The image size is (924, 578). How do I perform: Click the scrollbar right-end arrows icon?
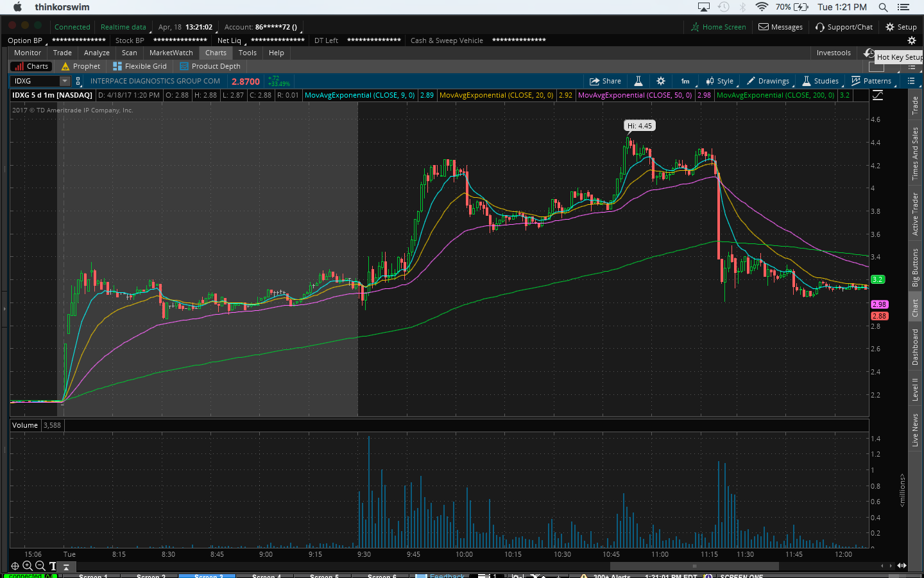tap(902, 566)
